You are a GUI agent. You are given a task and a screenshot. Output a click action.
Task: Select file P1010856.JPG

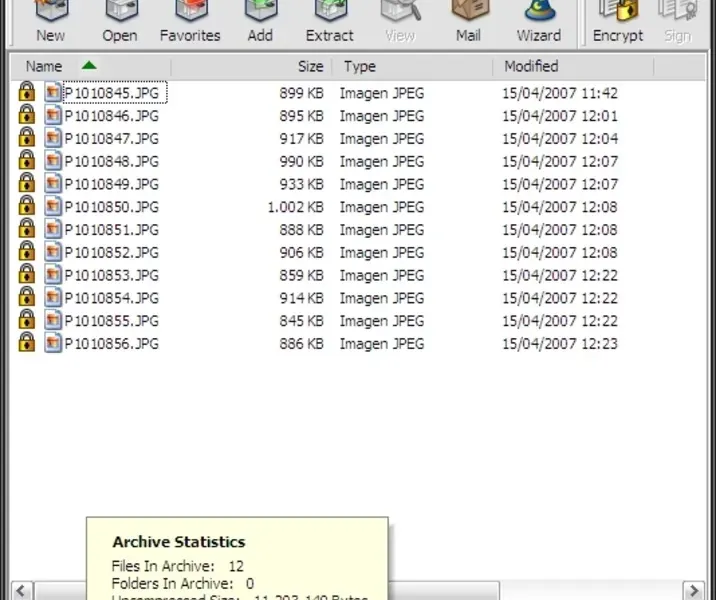tap(112, 344)
